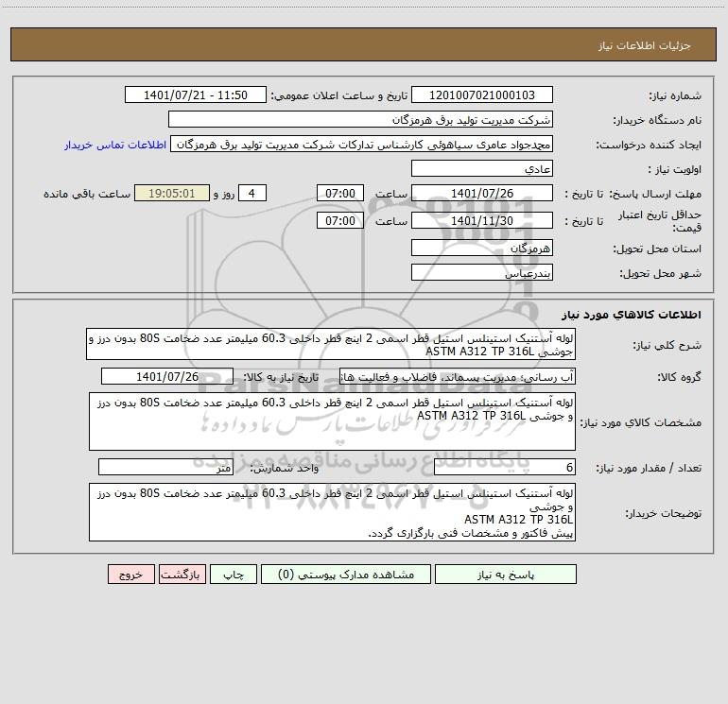The width and height of the screenshot is (728, 704).
Task: Click label 'حداقل تاریخ اعتبار قیمت:'
Action: (x=659, y=221)
